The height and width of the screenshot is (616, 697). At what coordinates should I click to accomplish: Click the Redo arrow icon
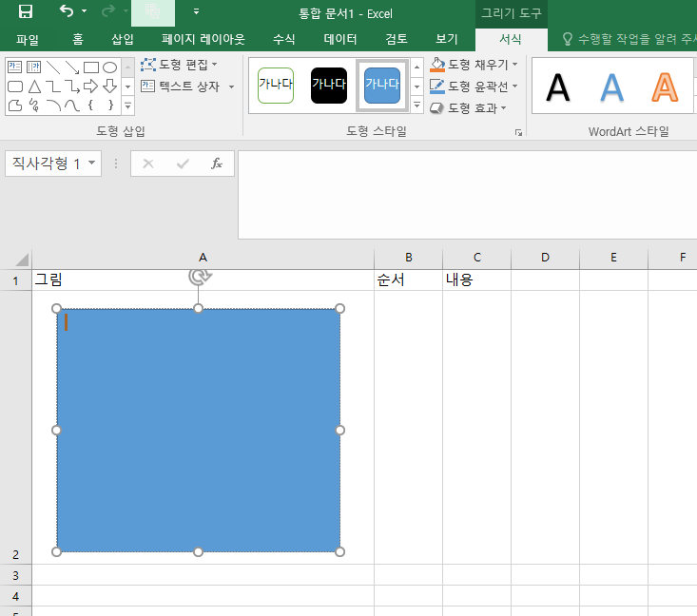click(108, 11)
